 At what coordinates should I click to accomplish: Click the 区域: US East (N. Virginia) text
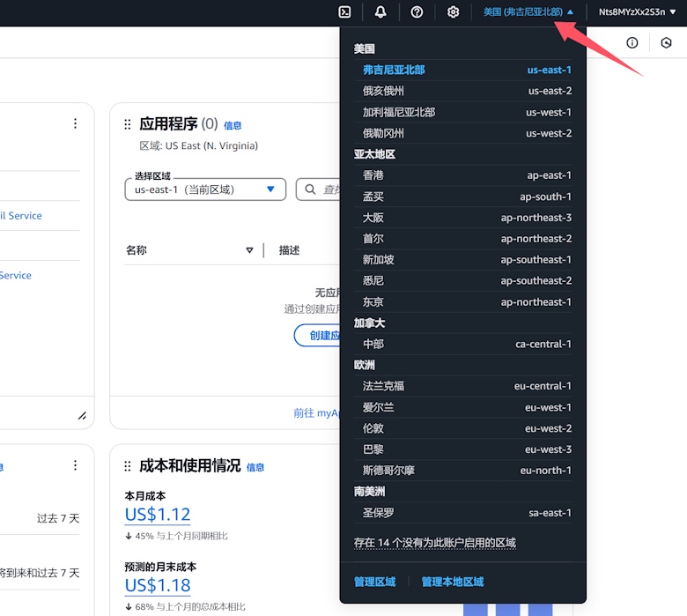(x=198, y=145)
